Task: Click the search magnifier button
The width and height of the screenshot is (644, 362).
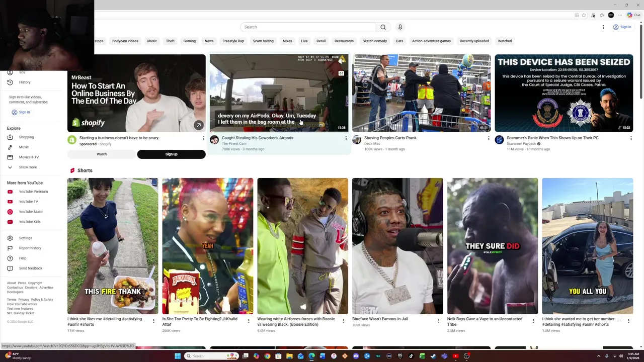Action: pos(383,27)
